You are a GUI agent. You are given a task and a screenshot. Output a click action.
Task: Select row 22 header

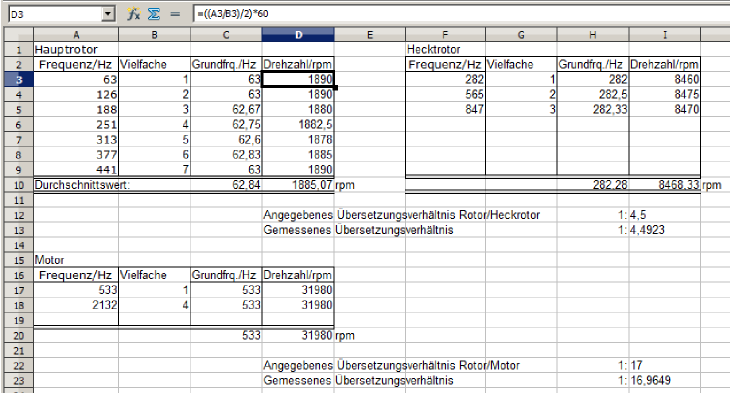19,366
